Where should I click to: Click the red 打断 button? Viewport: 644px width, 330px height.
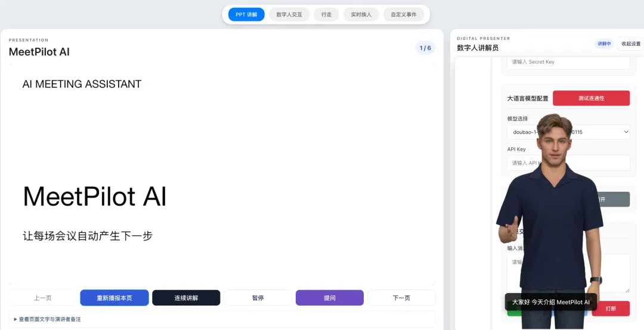611,309
